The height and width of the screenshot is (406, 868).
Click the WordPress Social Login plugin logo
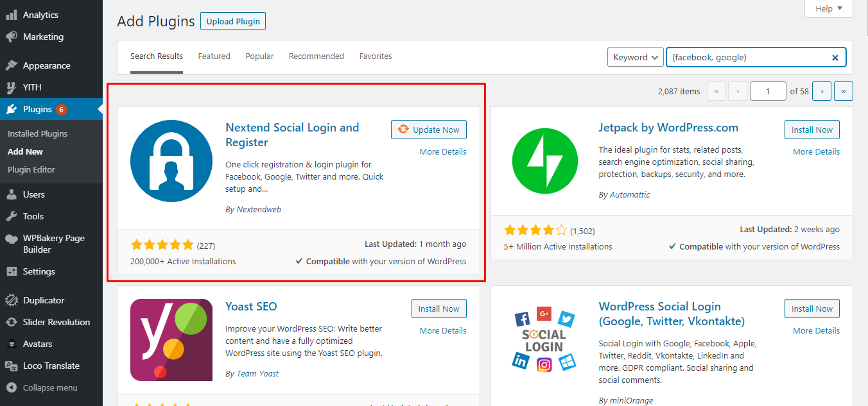pos(544,340)
